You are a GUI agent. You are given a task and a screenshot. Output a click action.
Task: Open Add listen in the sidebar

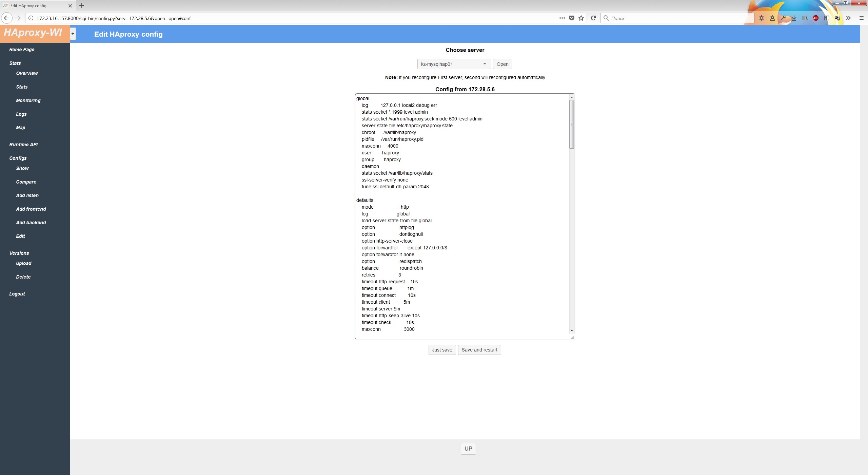(x=27, y=195)
